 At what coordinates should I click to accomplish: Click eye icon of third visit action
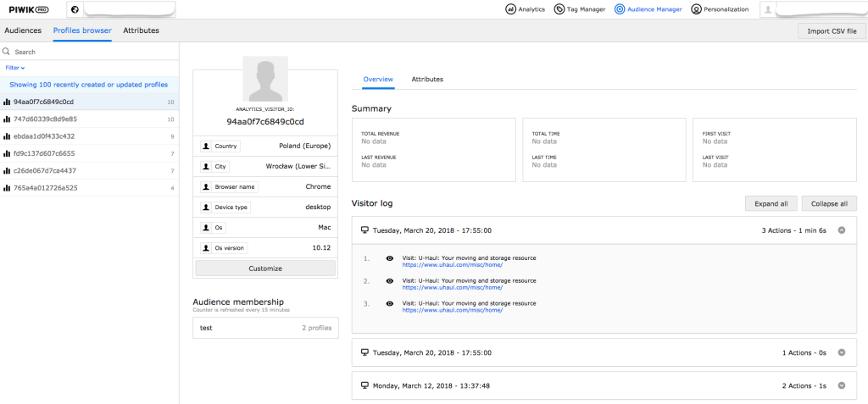[x=390, y=303]
